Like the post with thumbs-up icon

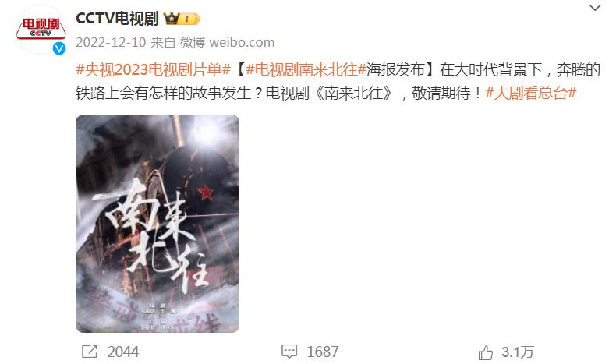pyautogui.click(x=486, y=352)
